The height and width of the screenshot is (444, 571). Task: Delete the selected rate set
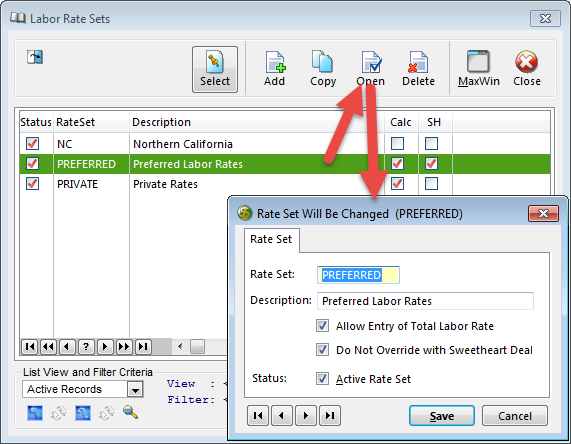pos(418,69)
